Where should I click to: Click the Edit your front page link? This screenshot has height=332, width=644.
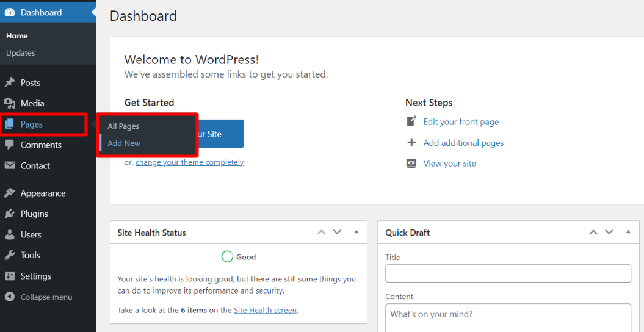tap(461, 122)
